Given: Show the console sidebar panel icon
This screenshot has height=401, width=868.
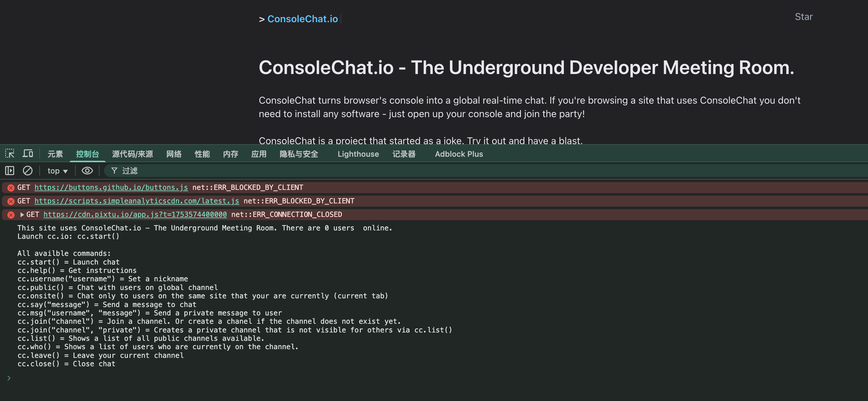Looking at the screenshot, I should [x=10, y=171].
